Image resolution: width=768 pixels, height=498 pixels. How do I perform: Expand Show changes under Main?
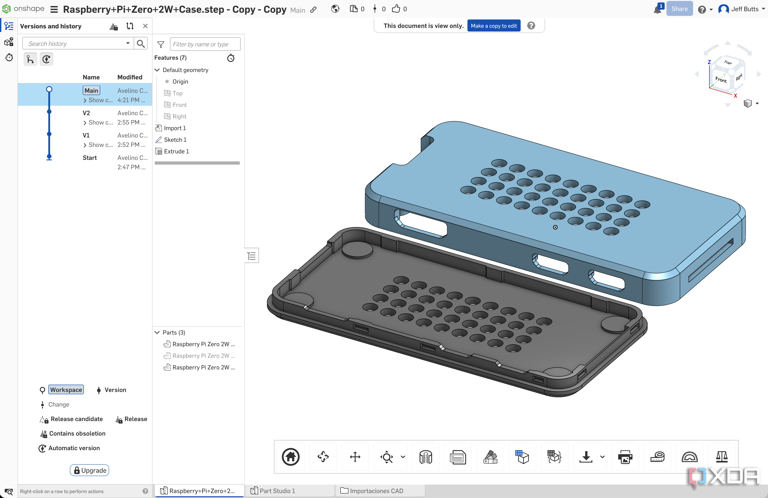pos(97,100)
